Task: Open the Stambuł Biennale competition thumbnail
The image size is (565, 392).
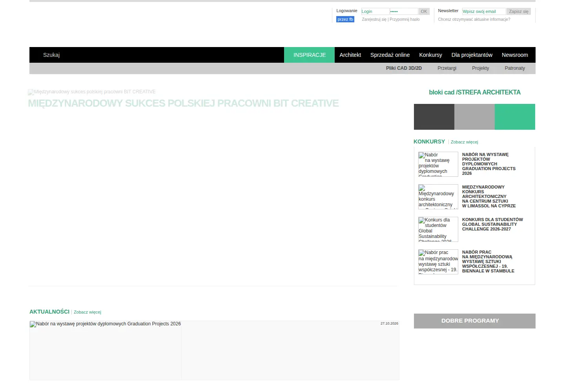Action: (438, 262)
